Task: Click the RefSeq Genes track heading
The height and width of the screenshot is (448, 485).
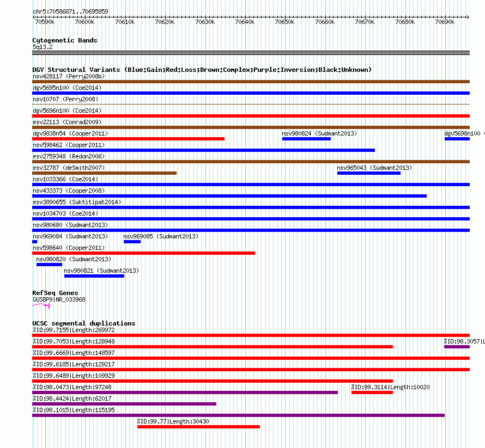Action: [55, 293]
